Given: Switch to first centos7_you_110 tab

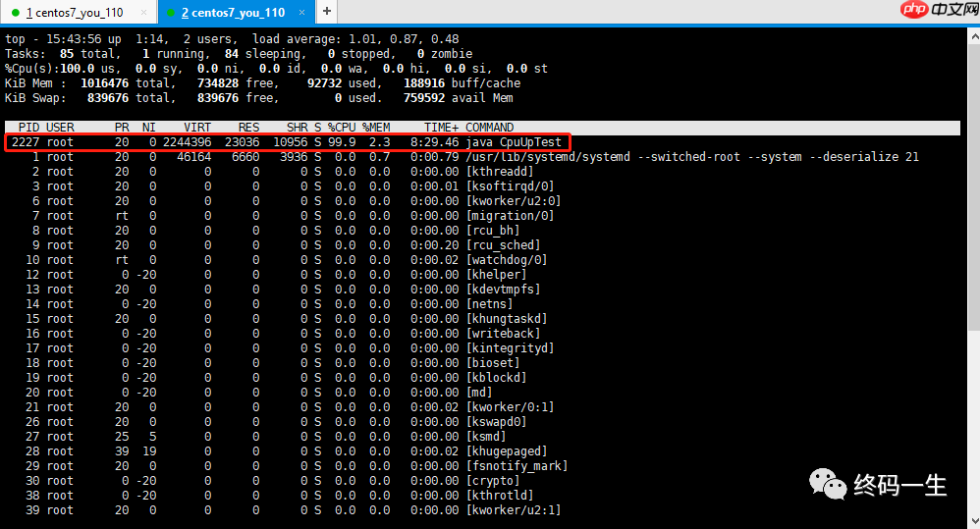Looking at the screenshot, I should 75,13.
